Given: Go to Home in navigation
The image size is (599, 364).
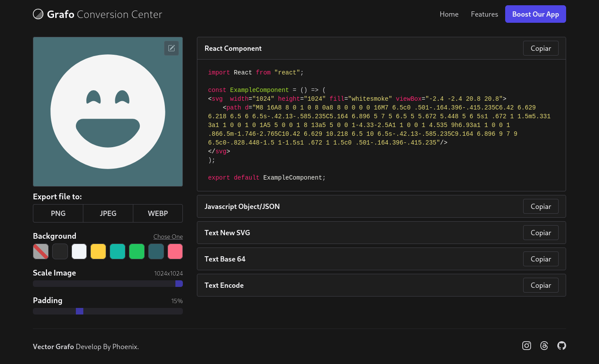Looking at the screenshot, I should pyautogui.click(x=449, y=14).
